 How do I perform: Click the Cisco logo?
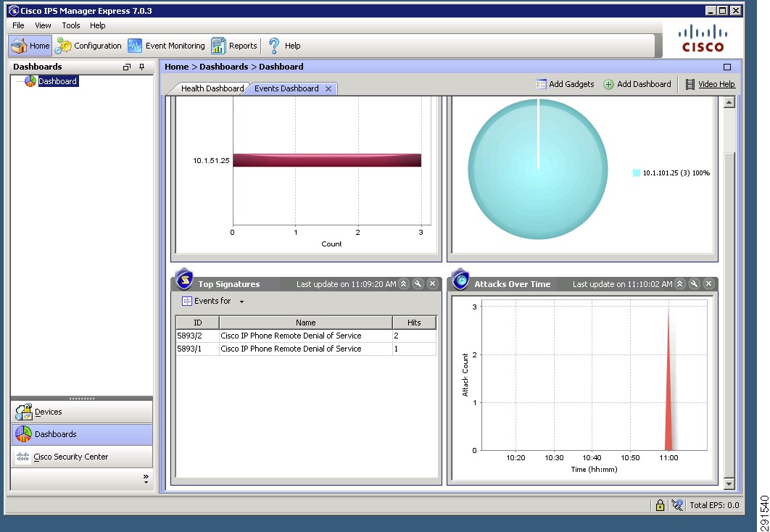click(703, 39)
